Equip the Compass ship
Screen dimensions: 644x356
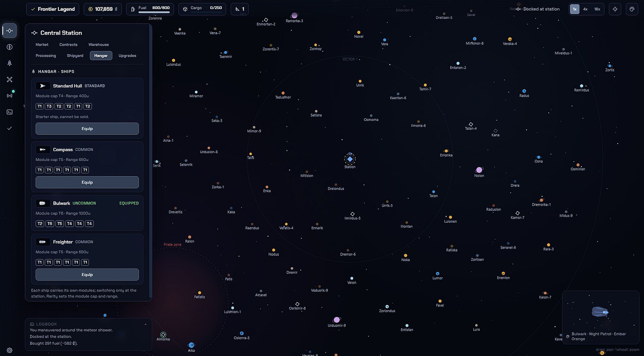(x=87, y=182)
